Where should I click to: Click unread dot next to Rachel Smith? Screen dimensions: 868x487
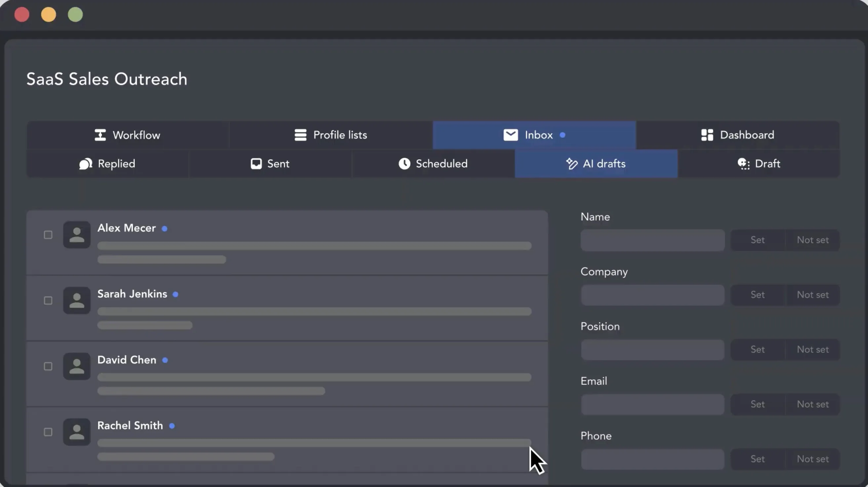pos(172,426)
